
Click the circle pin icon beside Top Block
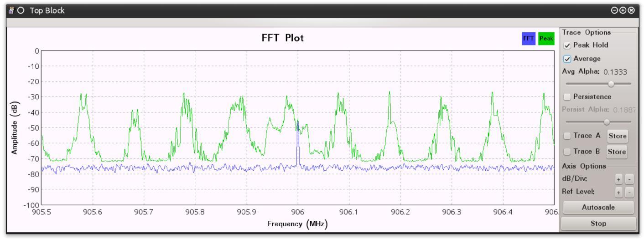coord(21,10)
